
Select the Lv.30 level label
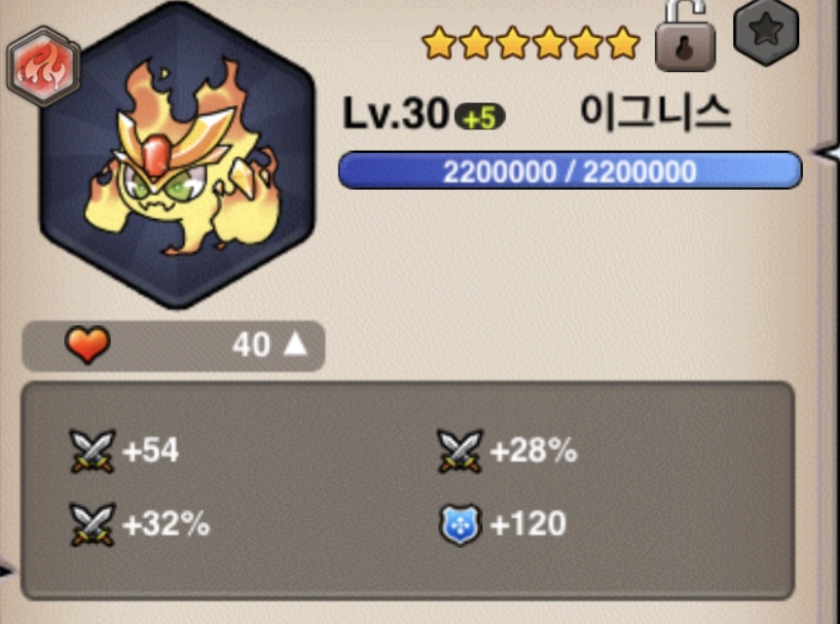(x=395, y=114)
